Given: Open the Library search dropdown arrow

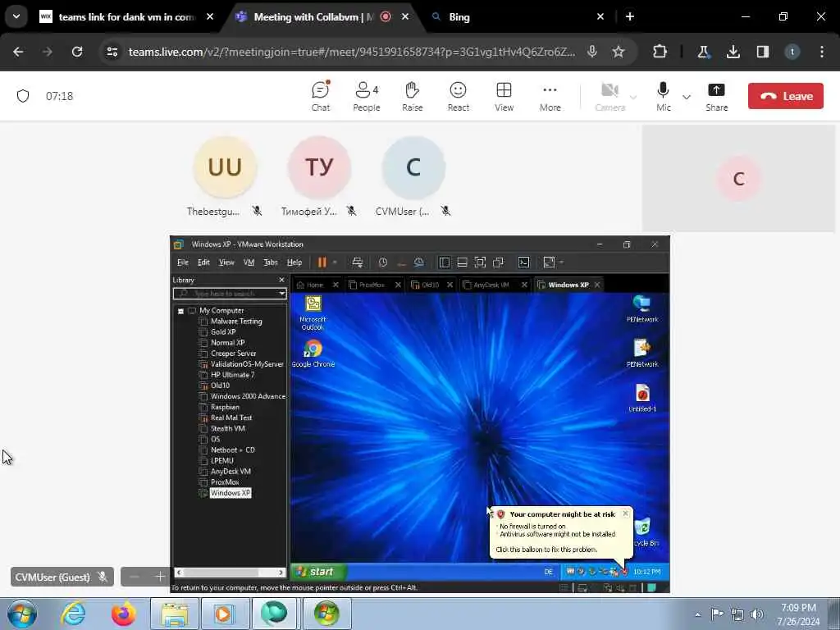Looking at the screenshot, I should click(x=282, y=294).
